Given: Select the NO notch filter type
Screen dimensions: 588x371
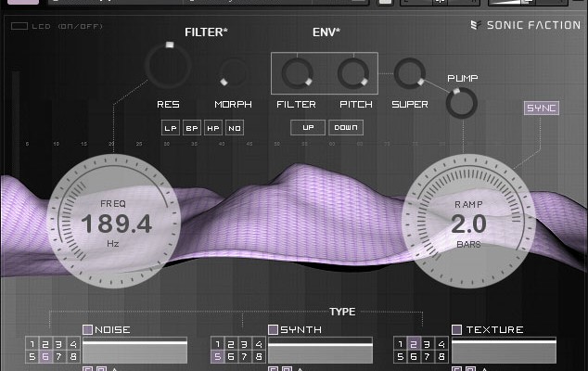Looking at the screenshot, I should tap(234, 128).
